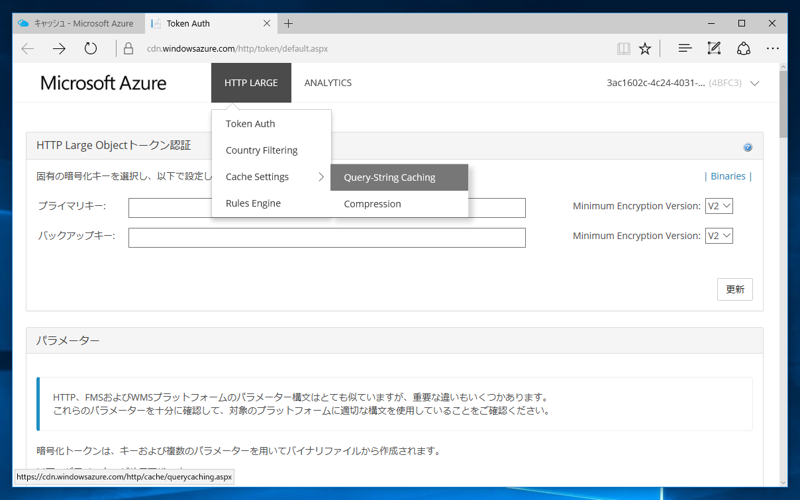
Task: Click the blue help icon in the token panel
Action: coord(747,147)
